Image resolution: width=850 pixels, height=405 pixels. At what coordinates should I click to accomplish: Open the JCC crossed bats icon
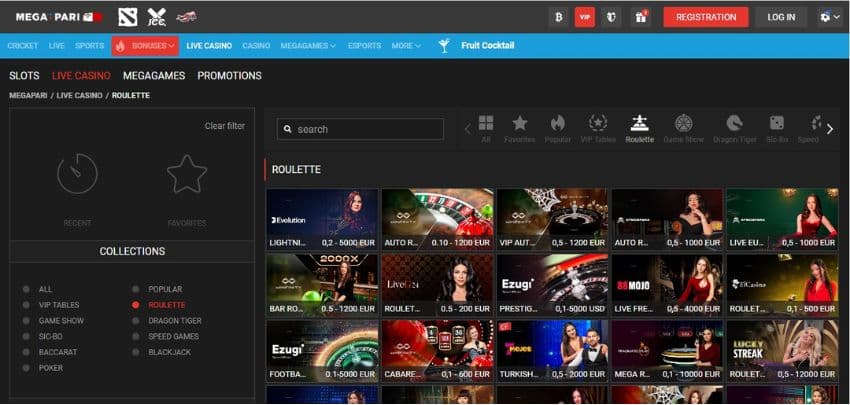[157, 17]
